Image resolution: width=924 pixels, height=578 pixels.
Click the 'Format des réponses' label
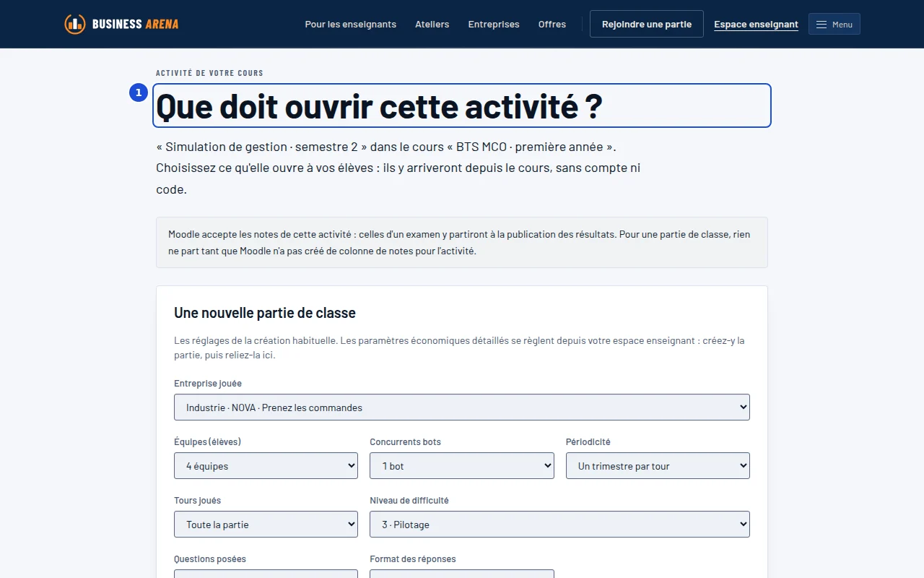pyautogui.click(x=413, y=559)
